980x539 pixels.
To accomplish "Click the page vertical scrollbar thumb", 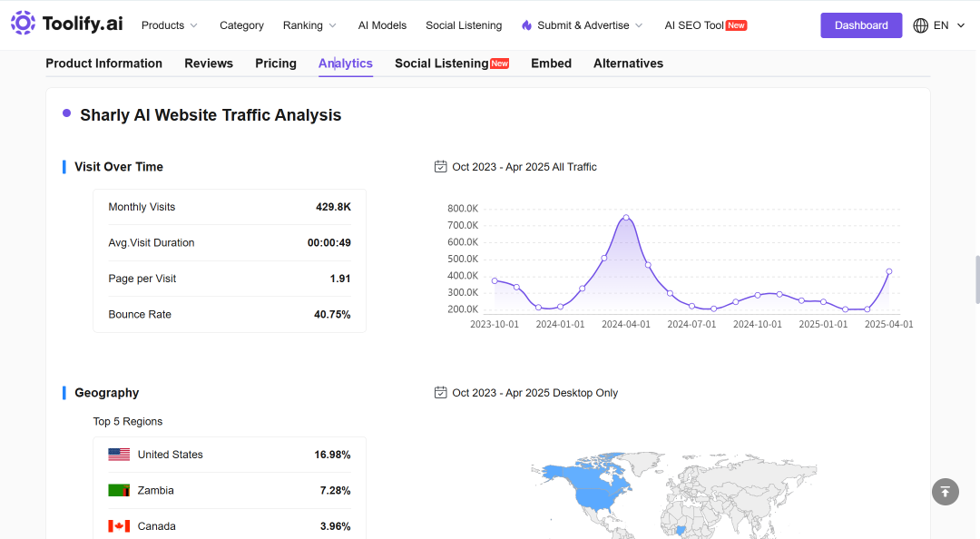I will tap(977, 279).
